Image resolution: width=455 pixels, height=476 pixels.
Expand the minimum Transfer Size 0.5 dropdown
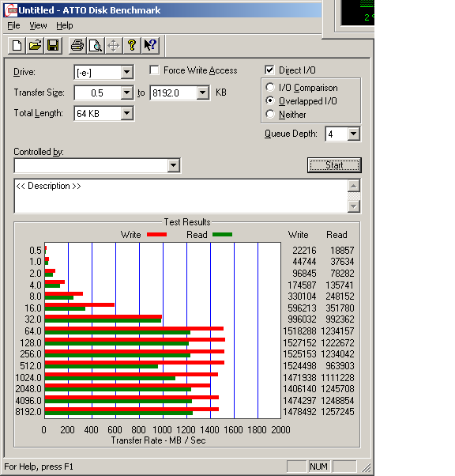[x=127, y=93]
